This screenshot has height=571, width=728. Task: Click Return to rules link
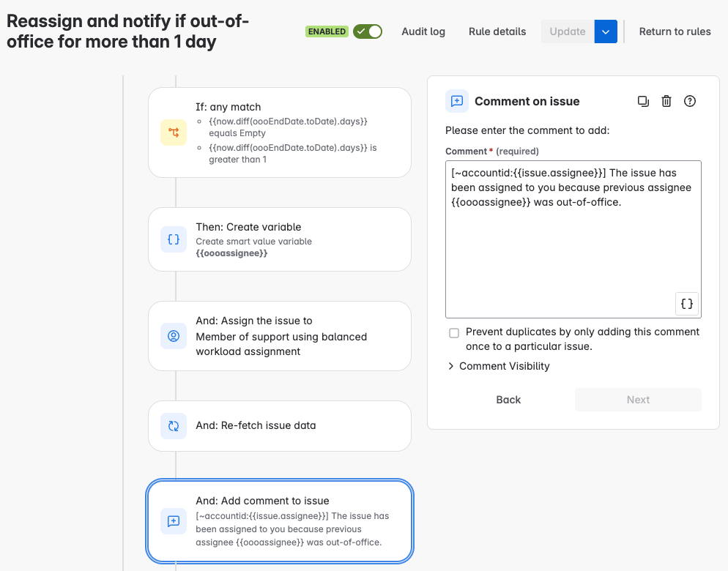(x=675, y=31)
